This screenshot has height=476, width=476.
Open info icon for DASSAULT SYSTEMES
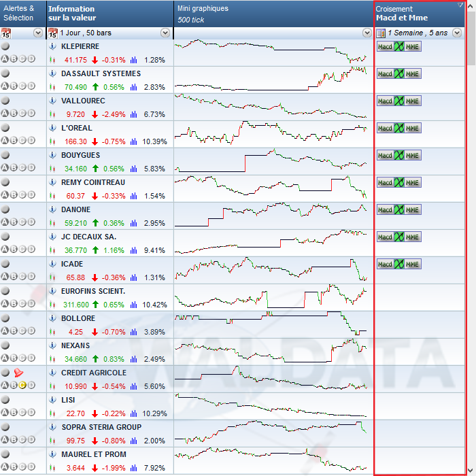[x=52, y=73]
